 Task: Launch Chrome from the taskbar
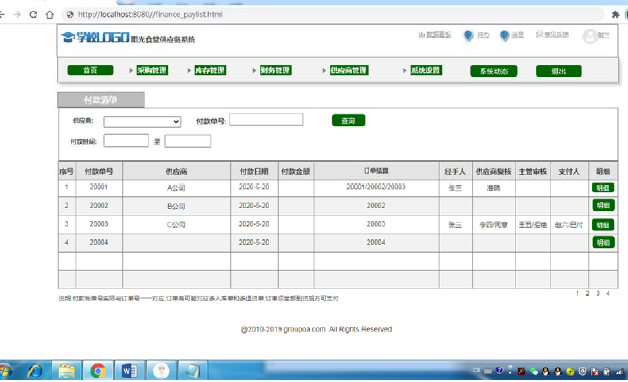(98, 371)
